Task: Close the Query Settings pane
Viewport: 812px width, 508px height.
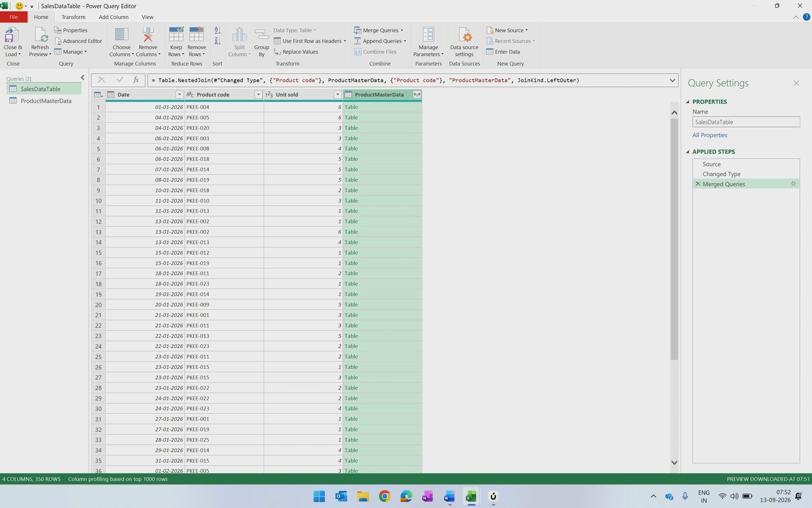Action: tap(796, 83)
